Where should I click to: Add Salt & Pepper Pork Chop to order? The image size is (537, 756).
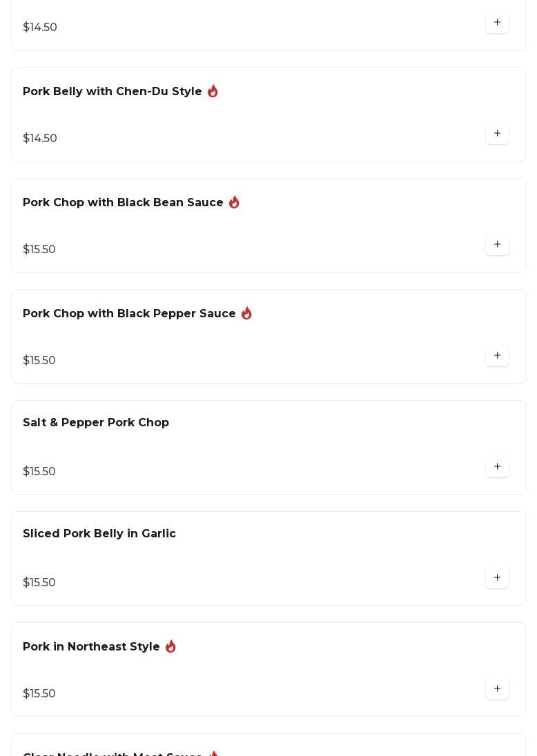point(497,466)
